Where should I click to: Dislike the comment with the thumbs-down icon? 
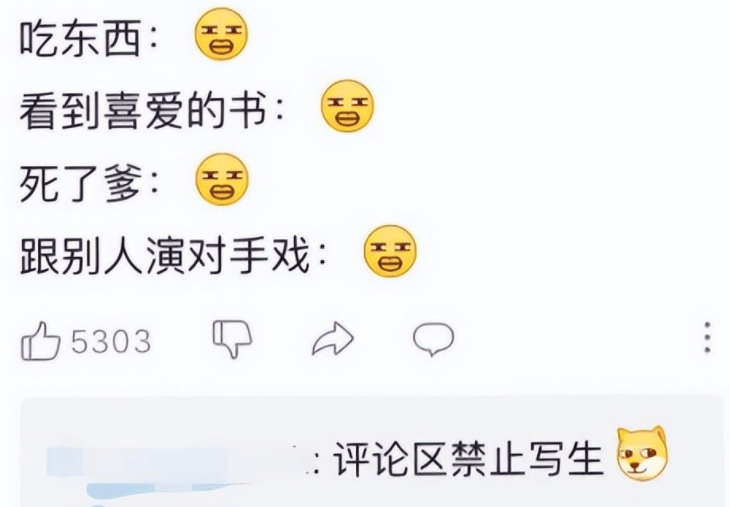[x=232, y=339]
